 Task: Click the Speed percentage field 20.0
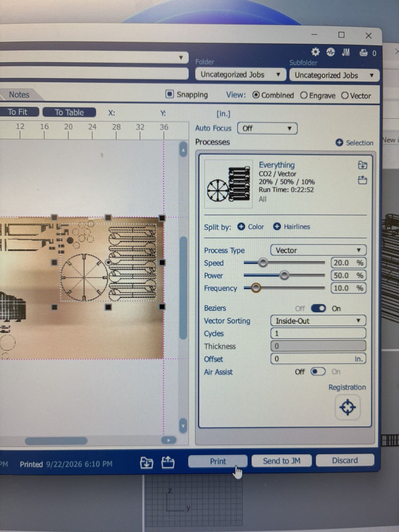348,263
